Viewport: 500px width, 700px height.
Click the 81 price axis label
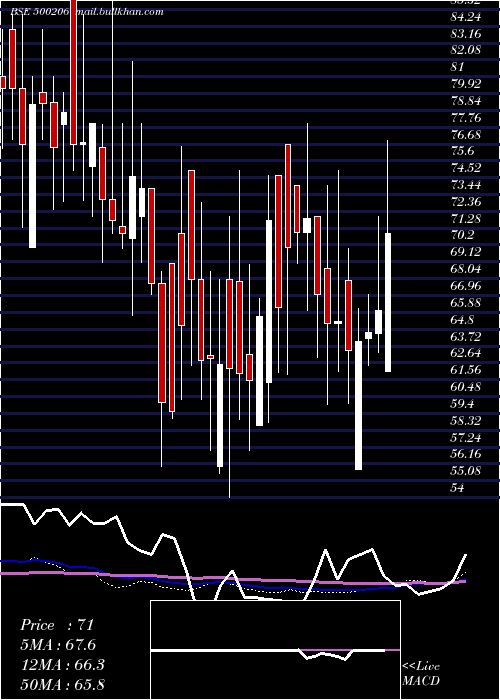click(x=458, y=67)
